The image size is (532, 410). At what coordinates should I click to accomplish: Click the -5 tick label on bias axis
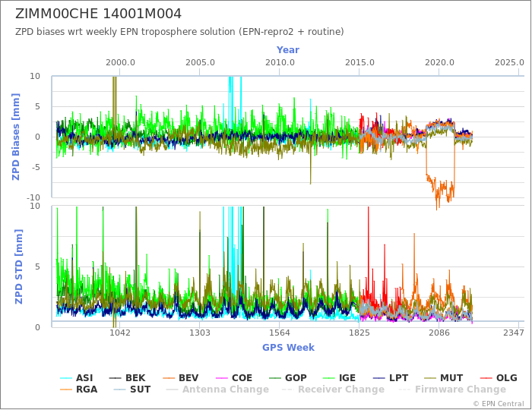35,167
